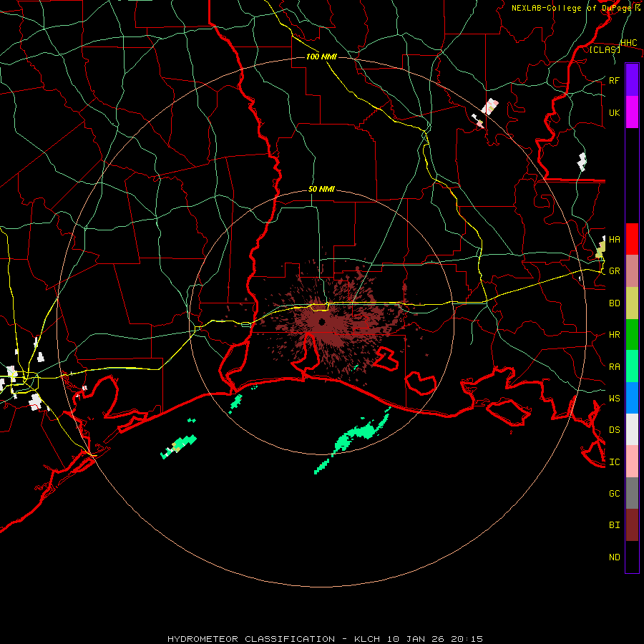Select the BD yellow legend swatch

tap(632, 303)
